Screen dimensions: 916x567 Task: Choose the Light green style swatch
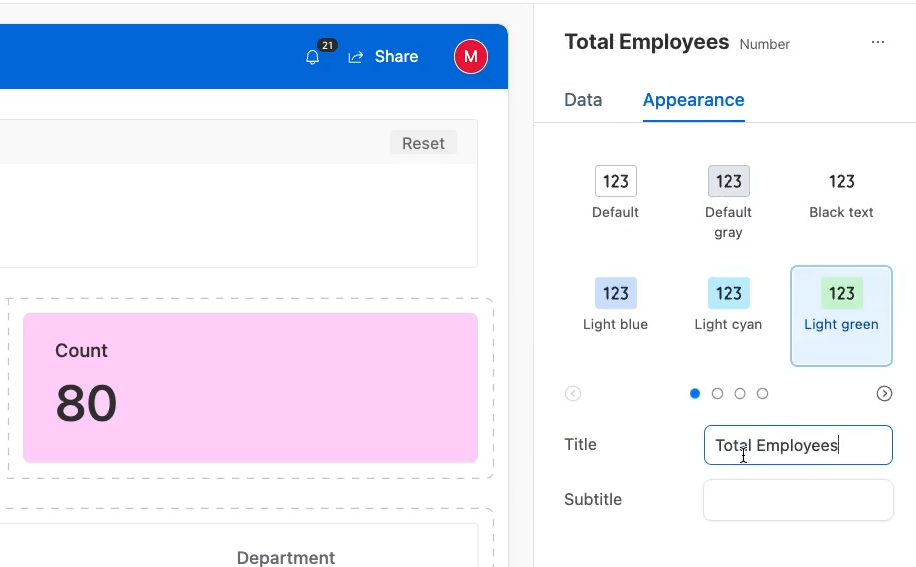841,316
